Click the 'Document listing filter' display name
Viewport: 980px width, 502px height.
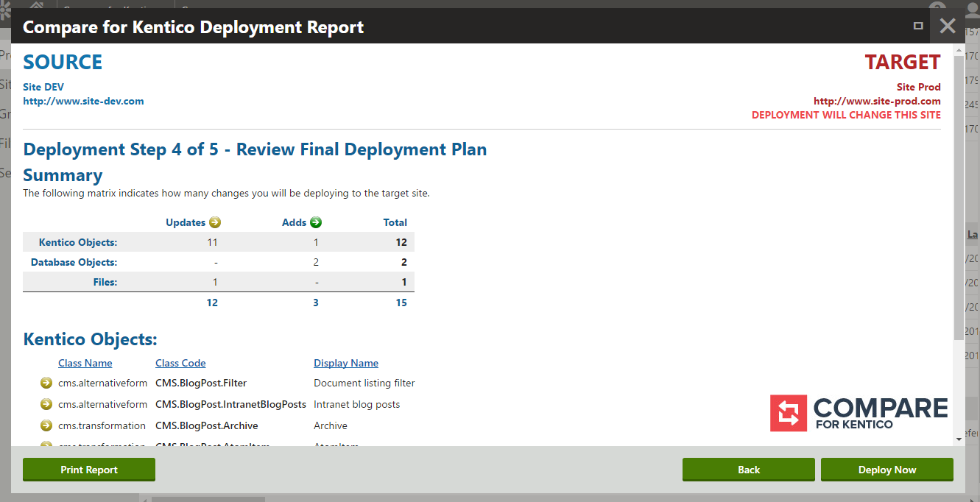coord(364,383)
